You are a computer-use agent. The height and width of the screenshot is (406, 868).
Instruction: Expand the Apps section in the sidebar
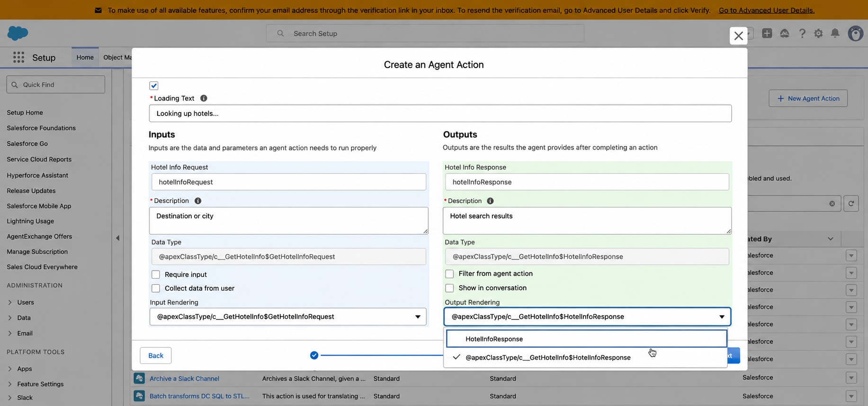[x=10, y=369]
